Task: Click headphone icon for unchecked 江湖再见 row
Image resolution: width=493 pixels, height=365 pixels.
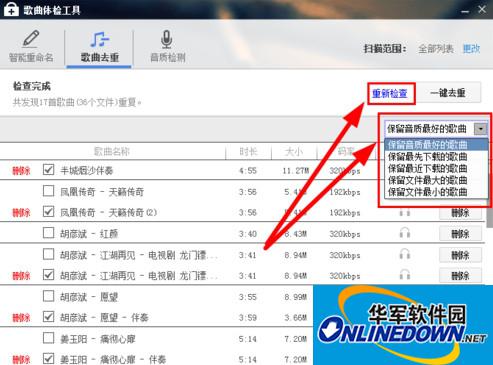Action: tap(405, 254)
